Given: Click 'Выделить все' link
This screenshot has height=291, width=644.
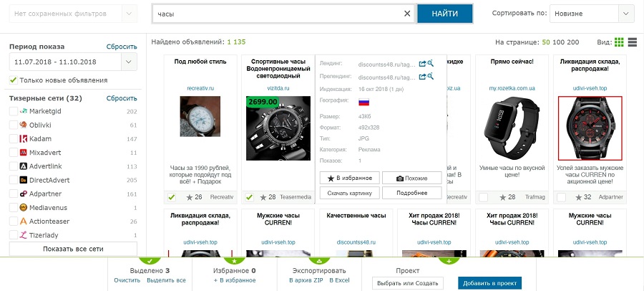Looking at the screenshot, I should (166, 280).
